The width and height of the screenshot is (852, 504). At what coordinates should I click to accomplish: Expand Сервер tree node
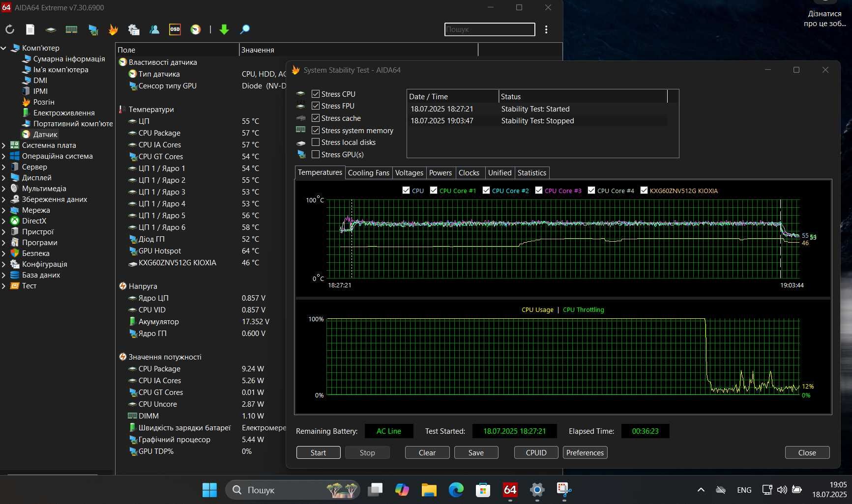[x=4, y=167]
